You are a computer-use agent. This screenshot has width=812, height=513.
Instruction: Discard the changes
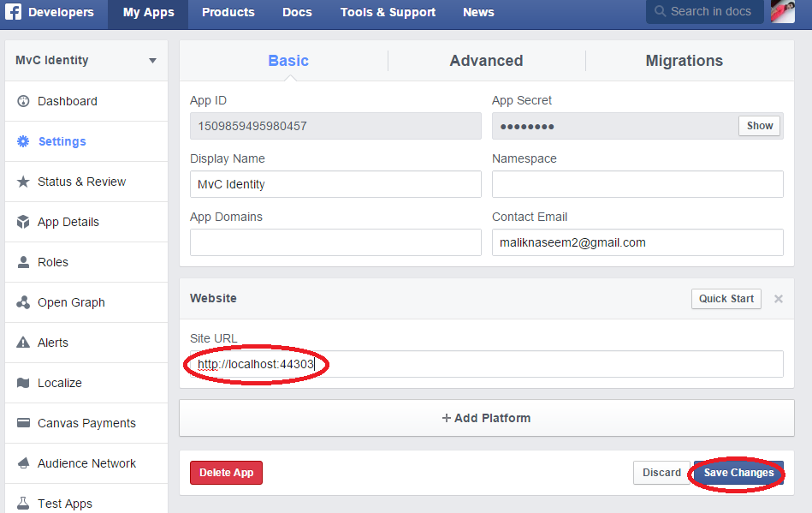[661, 473]
